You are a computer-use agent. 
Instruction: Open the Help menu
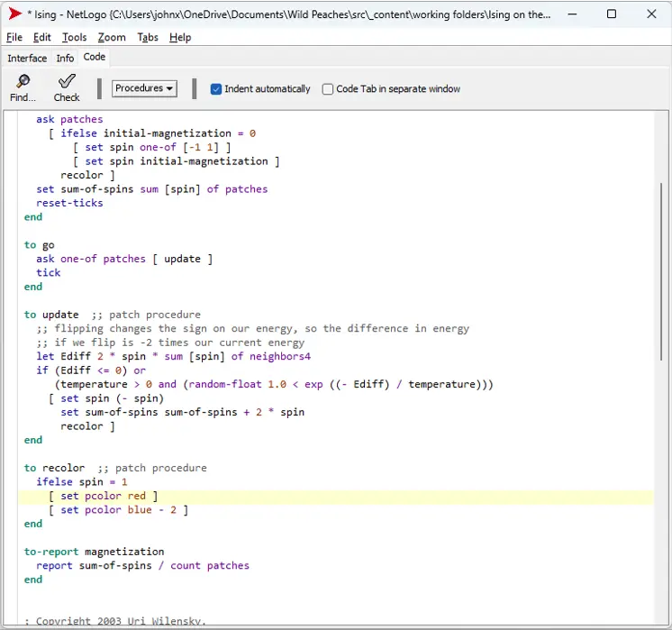pyautogui.click(x=180, y=37)
